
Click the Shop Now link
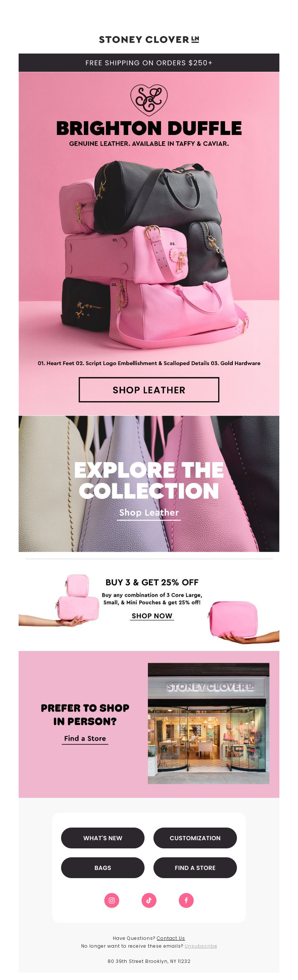click(x=152, y=616)
